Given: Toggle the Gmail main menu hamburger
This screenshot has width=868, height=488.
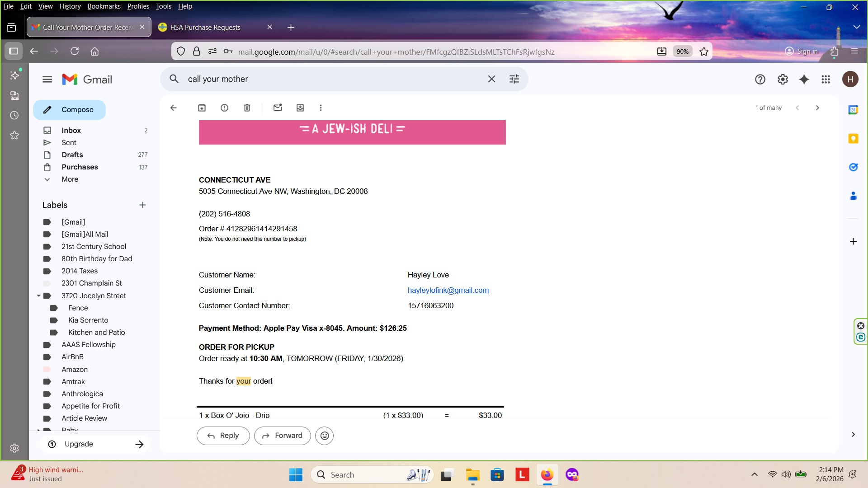Looking at the screenshot, I should click(47, 80).
